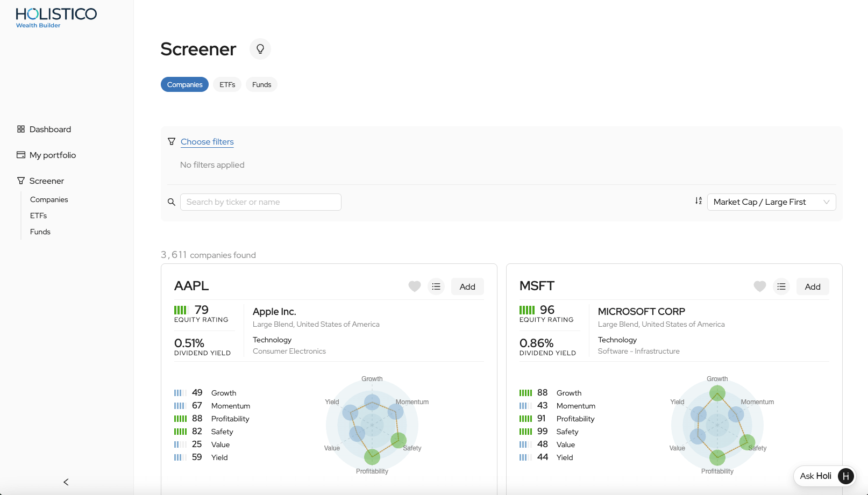The width and height of the screenshot is (868, 495).
Task: Click MSFT Growth score bars icon
Action: 526,393
